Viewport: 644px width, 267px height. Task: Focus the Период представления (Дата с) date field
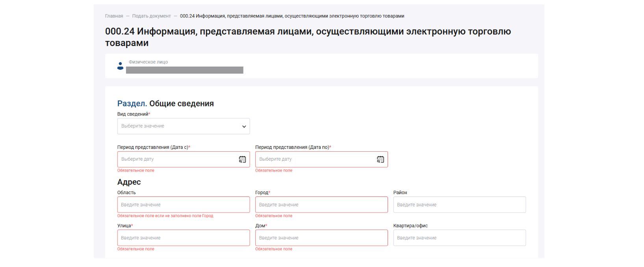pos(184,159)
